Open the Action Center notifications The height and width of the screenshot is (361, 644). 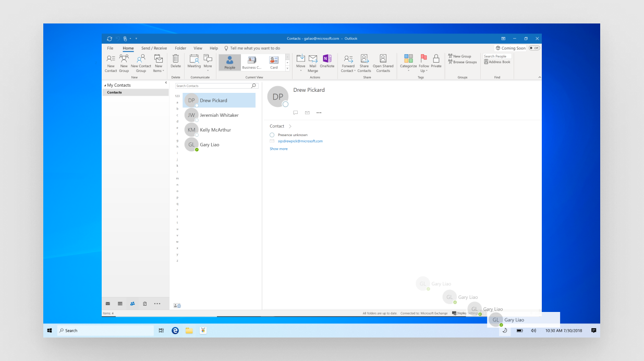pyautogui.click(x=593, y=330)
